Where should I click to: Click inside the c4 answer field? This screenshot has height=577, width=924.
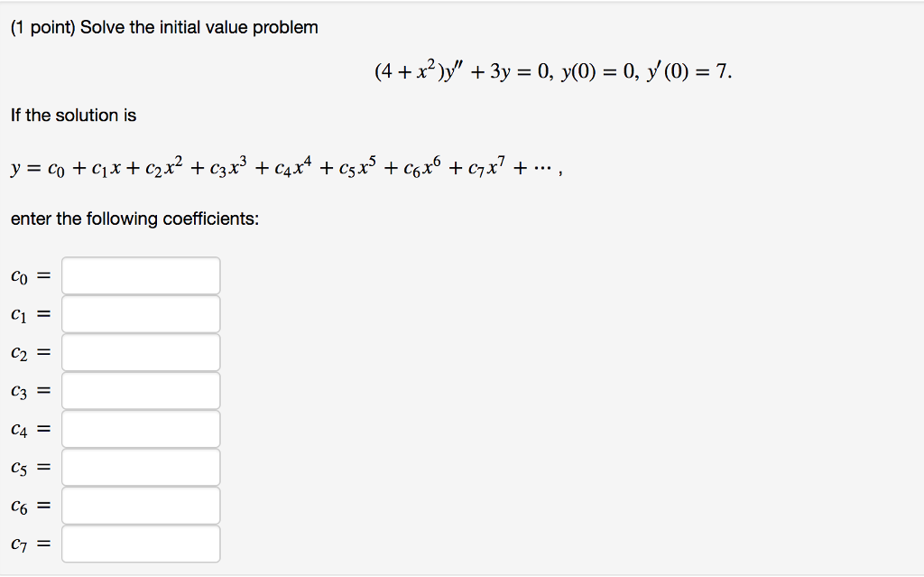click(x=141, y=429)
